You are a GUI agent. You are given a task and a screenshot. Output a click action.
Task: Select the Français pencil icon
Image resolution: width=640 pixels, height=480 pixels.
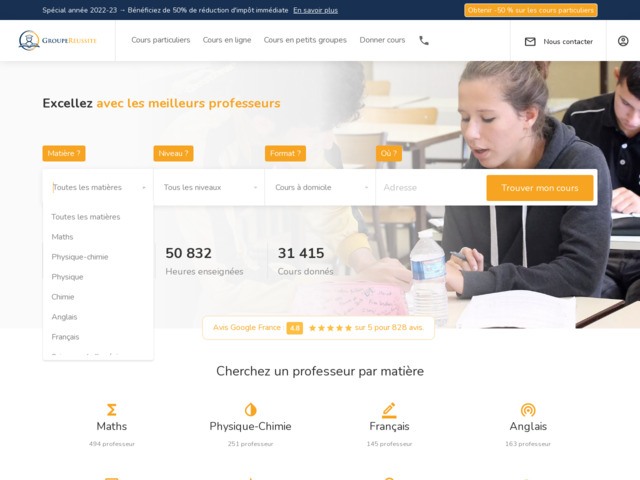(389, 410)
